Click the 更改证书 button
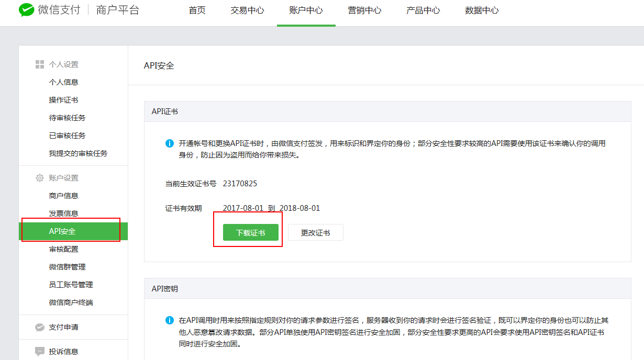 coord(315,233)
